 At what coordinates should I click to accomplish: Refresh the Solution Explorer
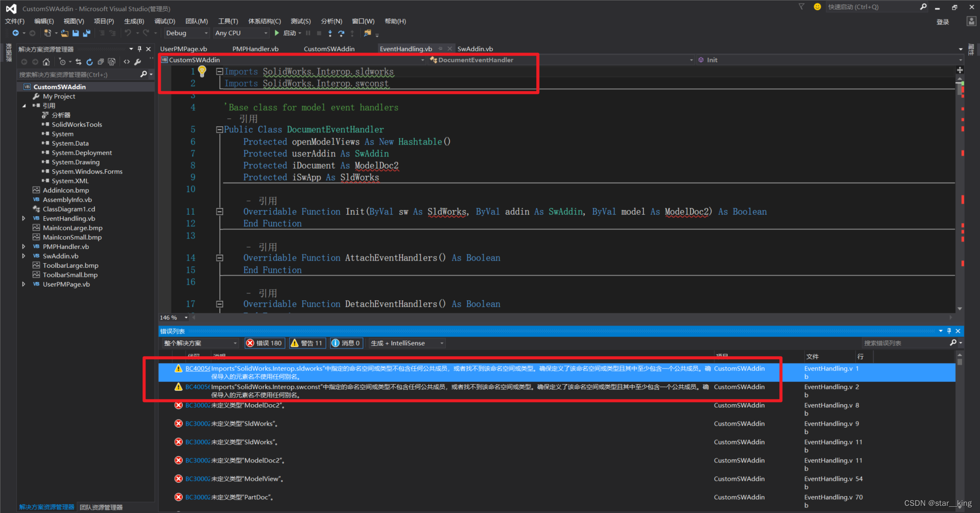89,62
